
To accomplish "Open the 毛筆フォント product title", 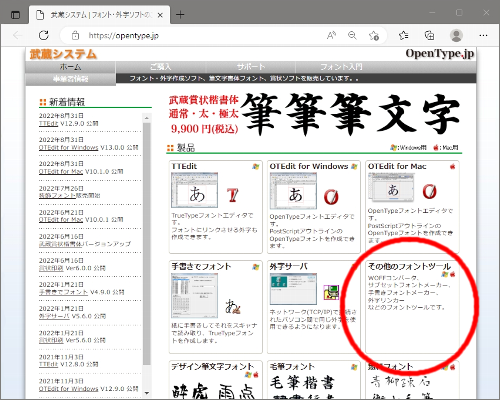I will click(x=292, y=367).
